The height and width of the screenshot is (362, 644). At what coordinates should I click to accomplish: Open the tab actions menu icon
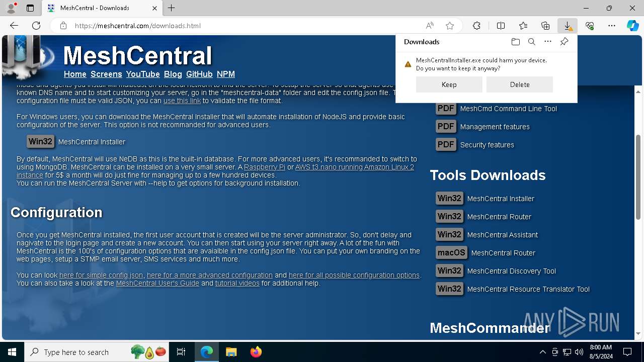pos(30,8)
